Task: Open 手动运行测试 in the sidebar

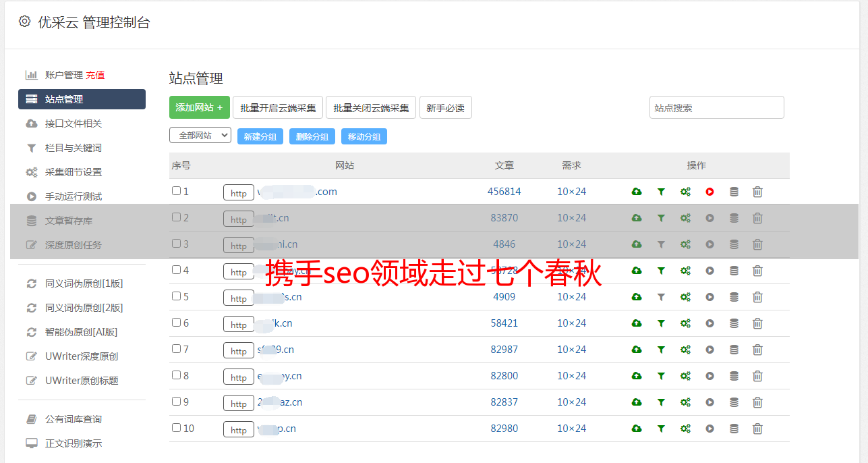Action: pos(73,196)
